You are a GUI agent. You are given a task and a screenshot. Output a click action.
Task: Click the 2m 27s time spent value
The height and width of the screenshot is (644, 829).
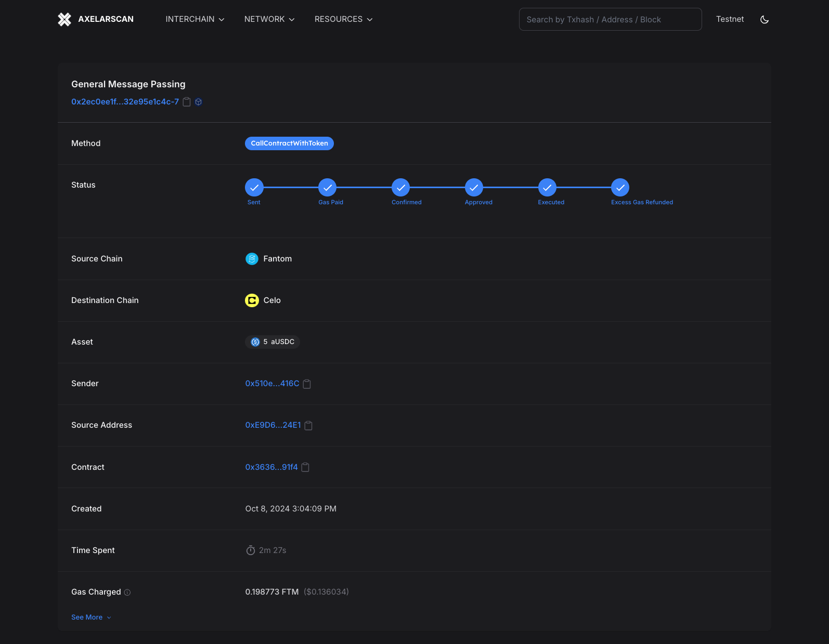pyautogui.click(x=273, y=550)
